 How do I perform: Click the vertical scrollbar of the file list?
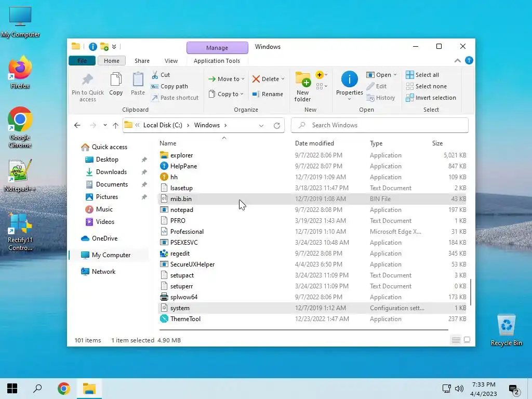470,292
